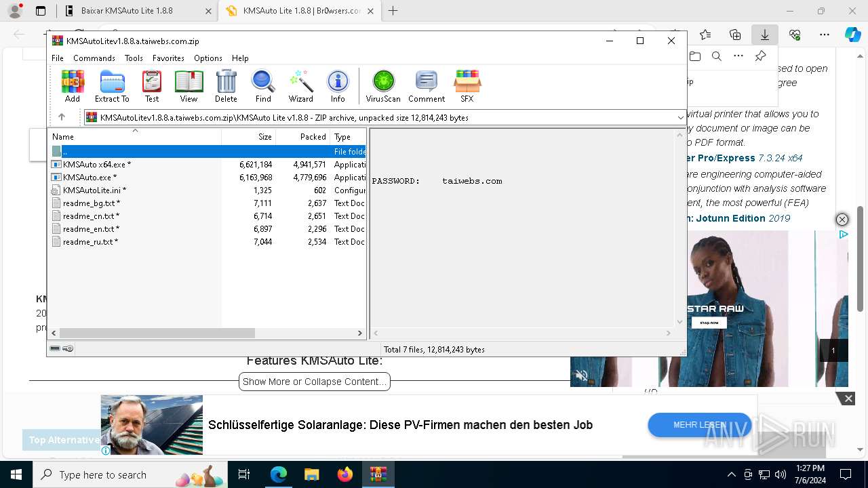Click the Extract To toolbar icon
Image resolution: width=868 pixels, height=488 pixels.
[112, 86]
